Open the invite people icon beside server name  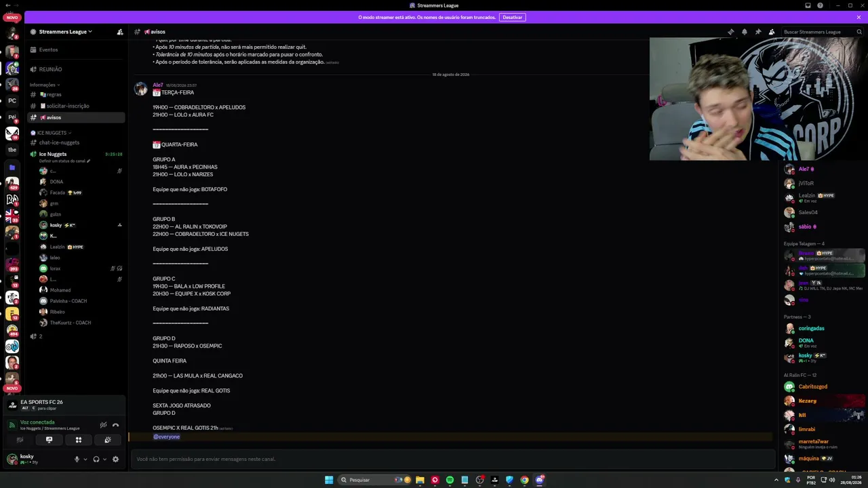point(120,32)
